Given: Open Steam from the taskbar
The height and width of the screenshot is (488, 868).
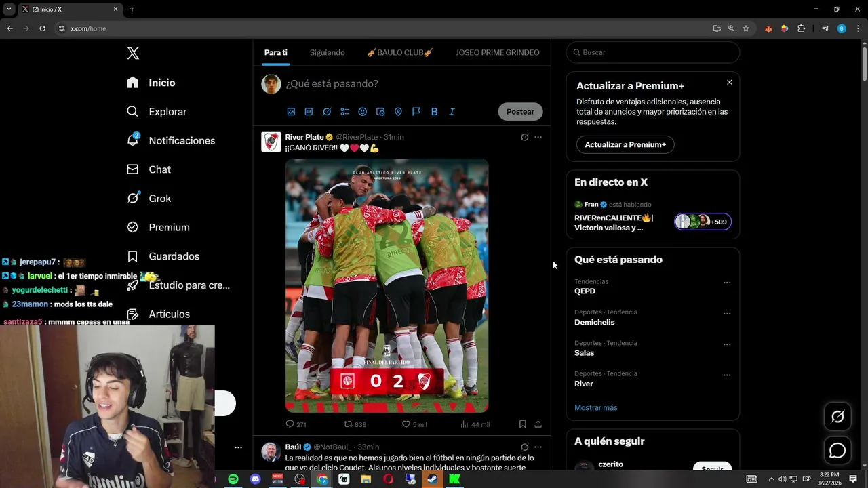Looking at the screenshot, I should (x=432, y=479).
